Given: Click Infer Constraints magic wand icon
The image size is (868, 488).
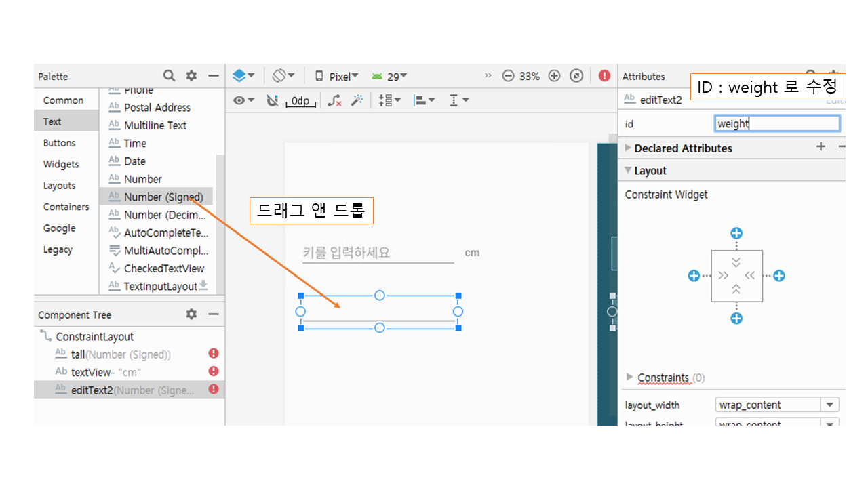Looking at the screenshot, I should click(x=357, y=100).
